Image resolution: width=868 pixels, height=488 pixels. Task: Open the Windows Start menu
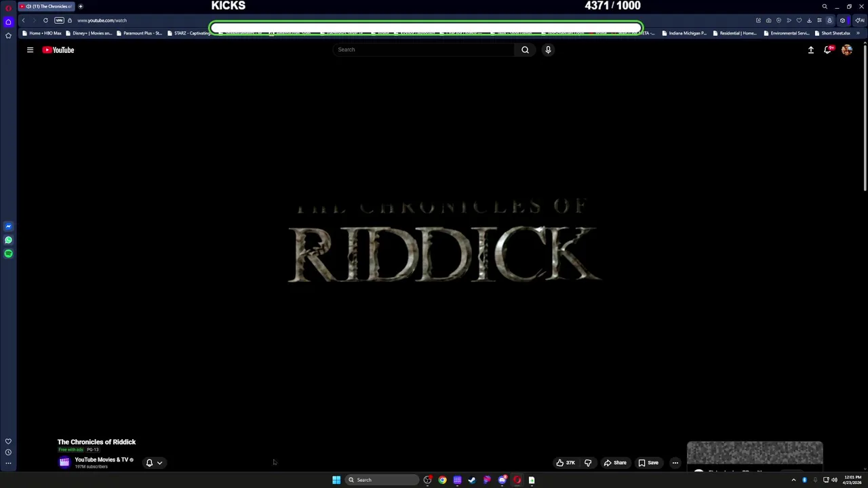click(x=336, y=480)
